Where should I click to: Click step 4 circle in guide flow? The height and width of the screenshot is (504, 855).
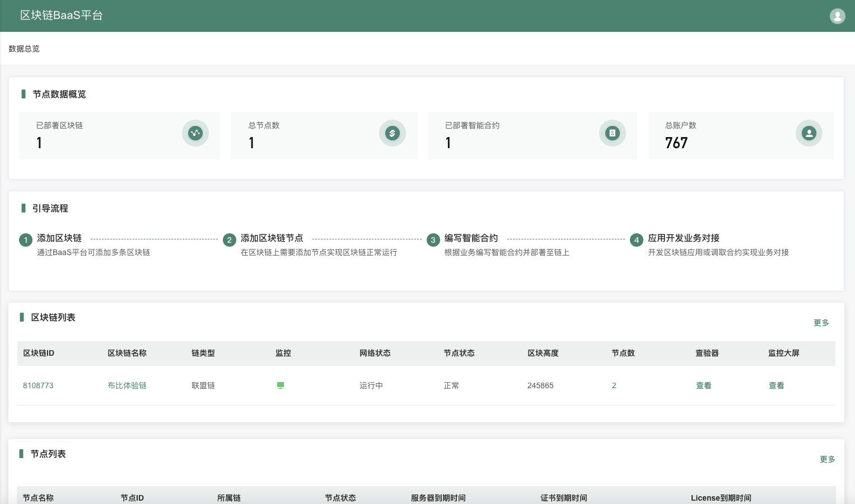(x=637, y=240)
